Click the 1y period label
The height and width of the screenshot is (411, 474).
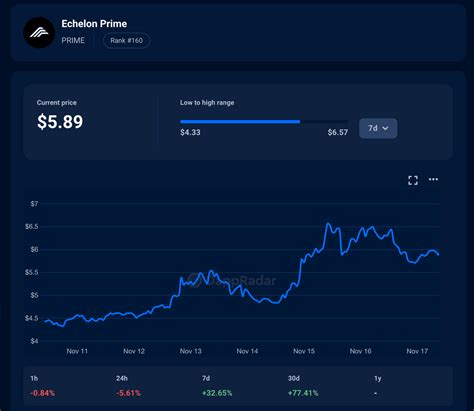pos(378,378)
